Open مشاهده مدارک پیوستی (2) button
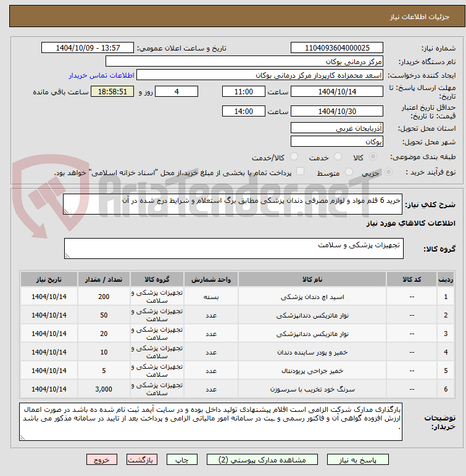This screenshot has height=476, width=466. (262, 459)
